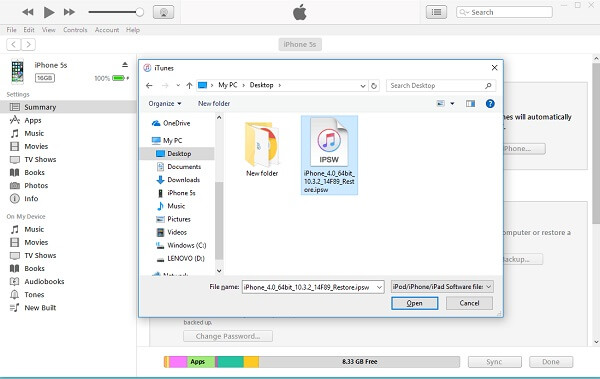Image resolution: width=600 pixels, height=379 pixels.
Task: Select the iPhone IPSW restore file
Action: 329,155
